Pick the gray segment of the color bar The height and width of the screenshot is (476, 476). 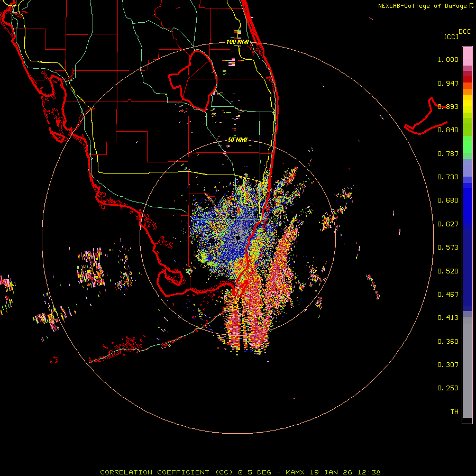point(467,368)
